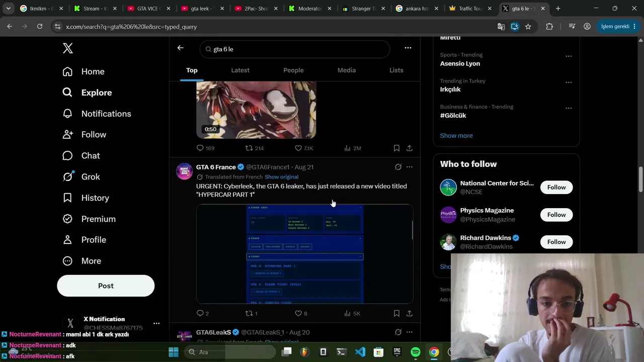The image size is (644, 362).
Task: Open view stats showing 2M
Action: tap(352, 148)
